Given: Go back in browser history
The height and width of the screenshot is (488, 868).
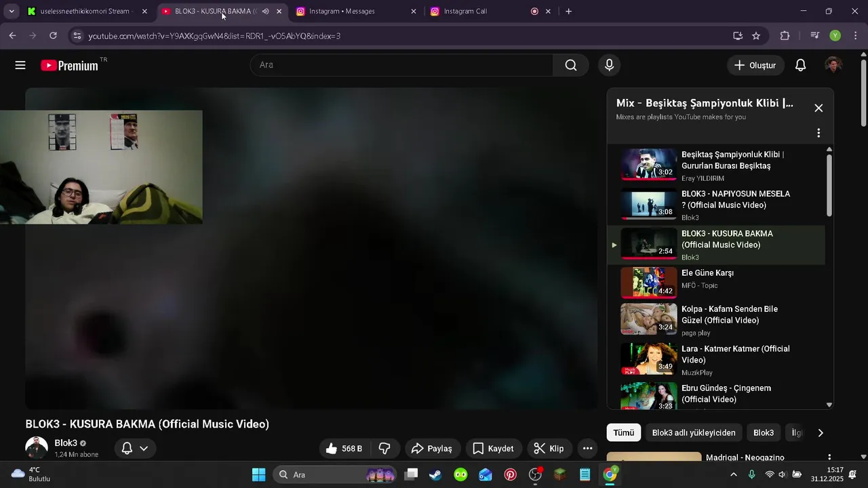Looking at the screenshot, I should (12, 35).
